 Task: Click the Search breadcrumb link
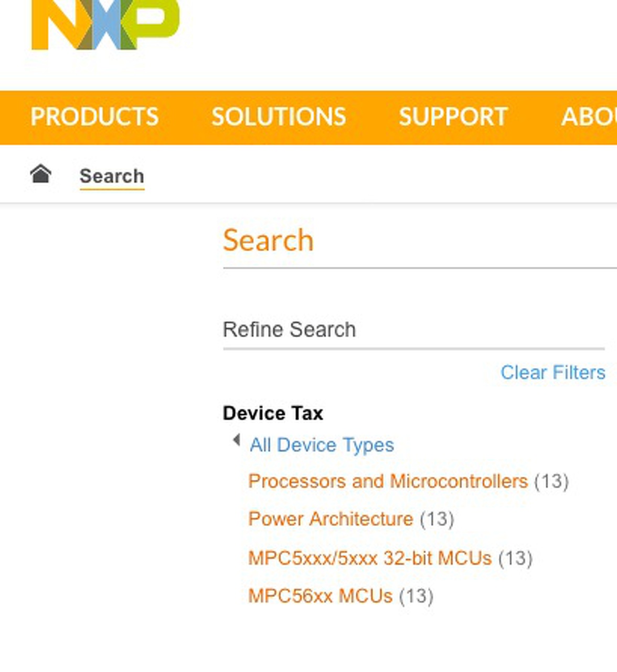point(112,176)
